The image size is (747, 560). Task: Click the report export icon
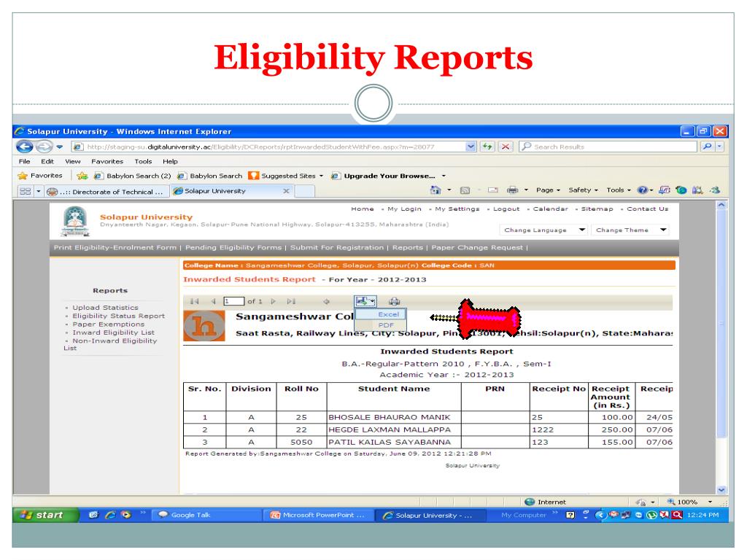point(365,301)
